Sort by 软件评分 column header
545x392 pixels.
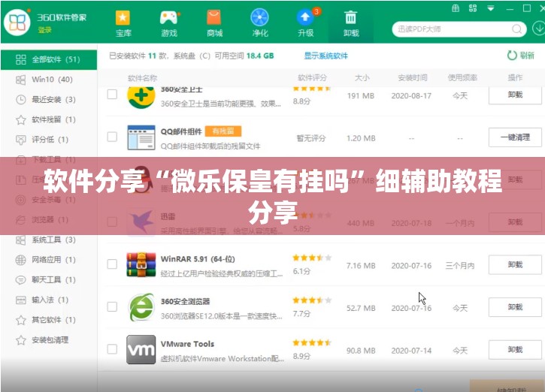tap(312, 78)
